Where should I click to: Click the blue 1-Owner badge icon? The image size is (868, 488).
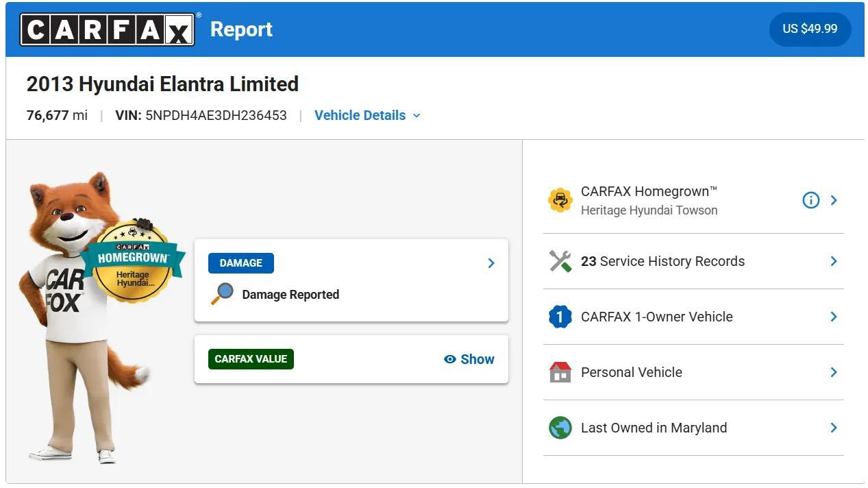click(x=560, y=317)
